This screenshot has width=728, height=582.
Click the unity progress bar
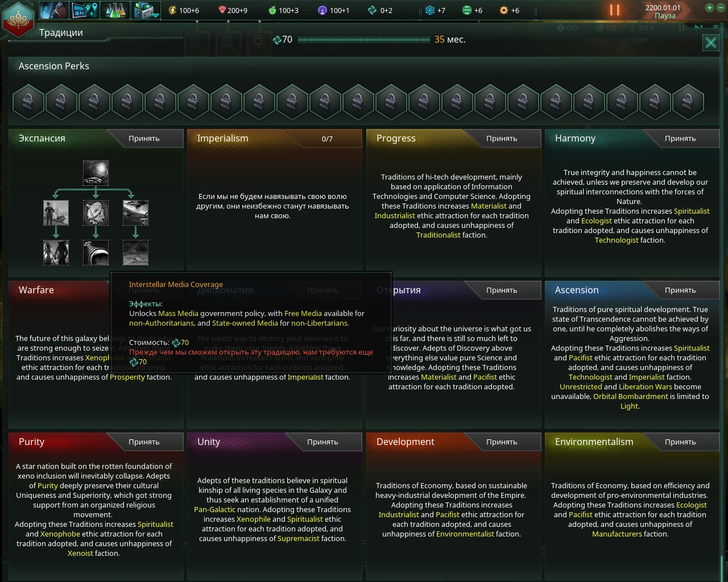click(364, 40)
